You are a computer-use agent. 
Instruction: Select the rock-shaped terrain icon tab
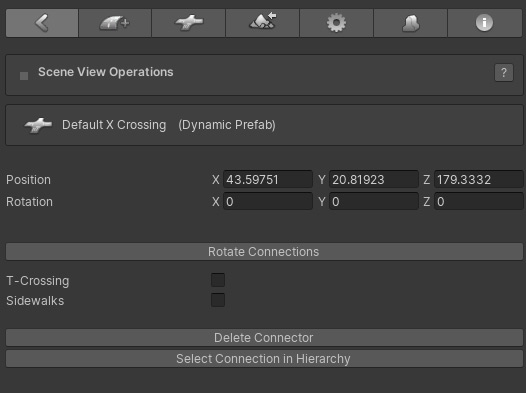[411, 23]
